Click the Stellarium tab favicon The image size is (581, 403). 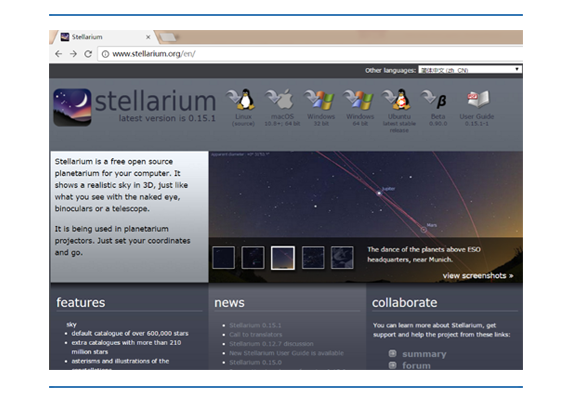[x=65, y=37]
